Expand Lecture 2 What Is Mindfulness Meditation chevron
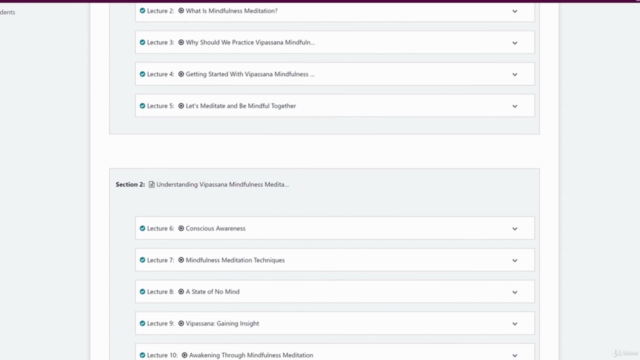Image resolution: width=640 pixels, height=360 pixels. (x=515, y=11)
